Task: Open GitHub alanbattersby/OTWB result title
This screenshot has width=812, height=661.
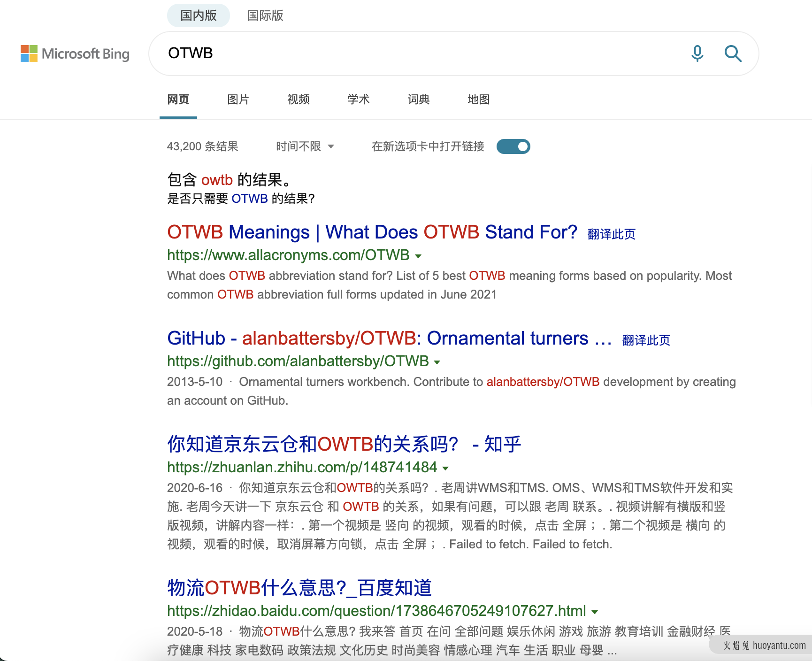Action: coord(390,338)
